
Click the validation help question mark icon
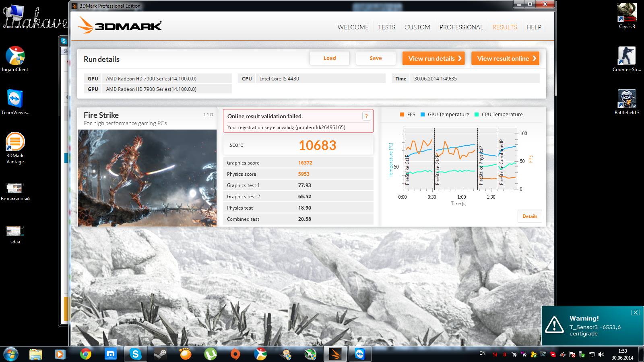click(x=366, y=116)
